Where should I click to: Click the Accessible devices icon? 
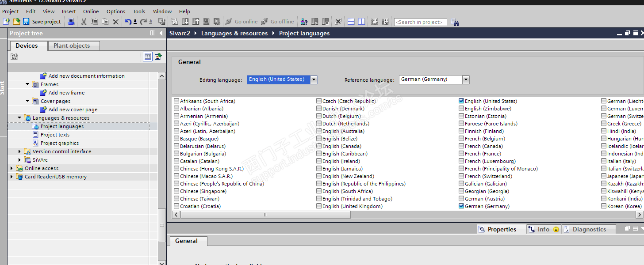pyautogui.click(x=304, y=22)
